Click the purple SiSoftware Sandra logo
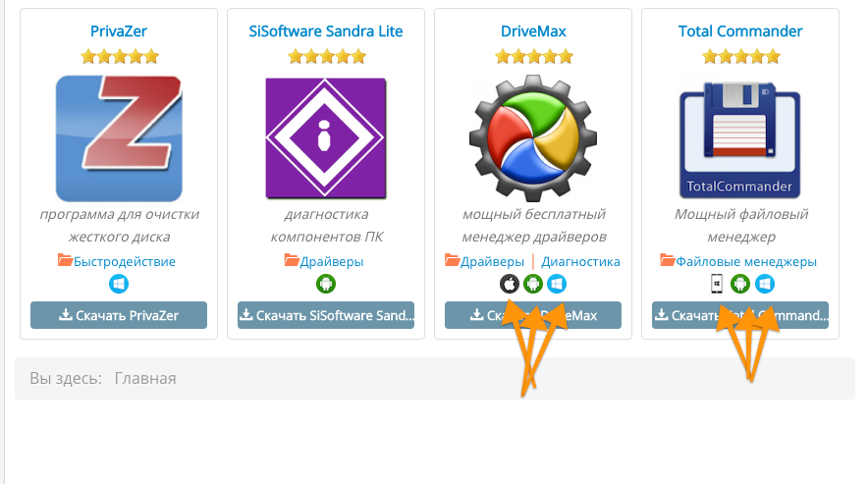 (x=326, y=137)
